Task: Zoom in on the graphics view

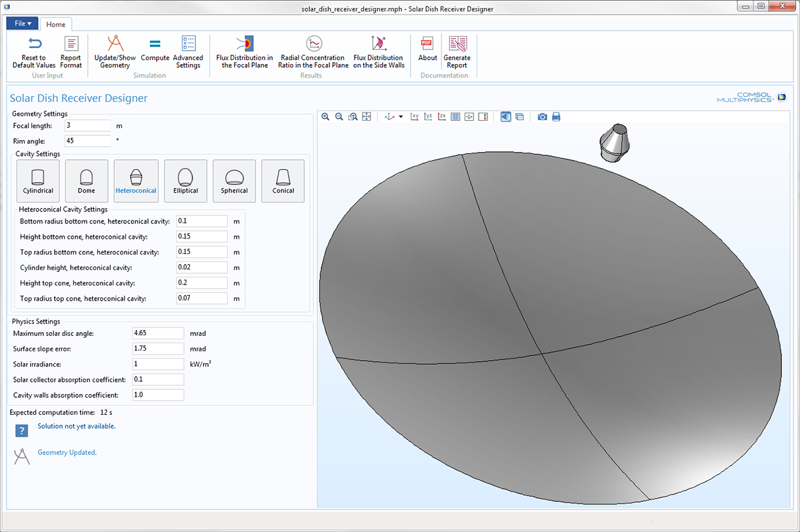Action: tap(325, 117)
